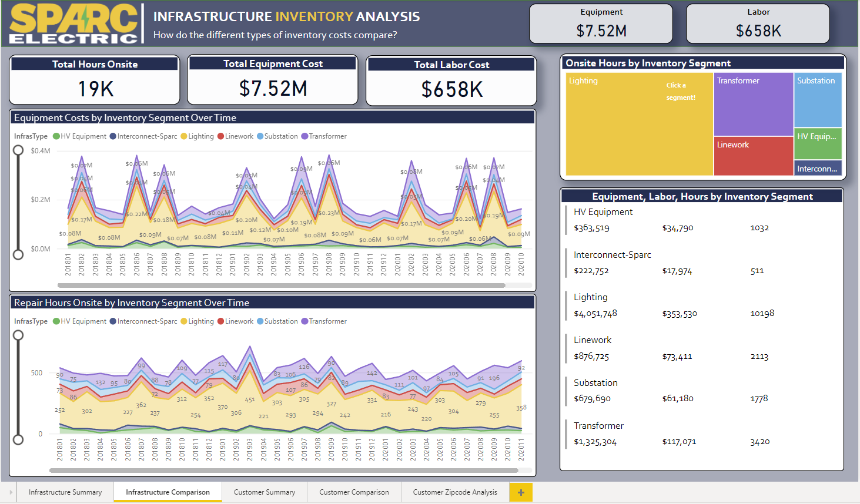Click Interconnect-Sparc legend marker in Repair Hours chart
This screenshot has height=504, width=860.
point(113,321)
